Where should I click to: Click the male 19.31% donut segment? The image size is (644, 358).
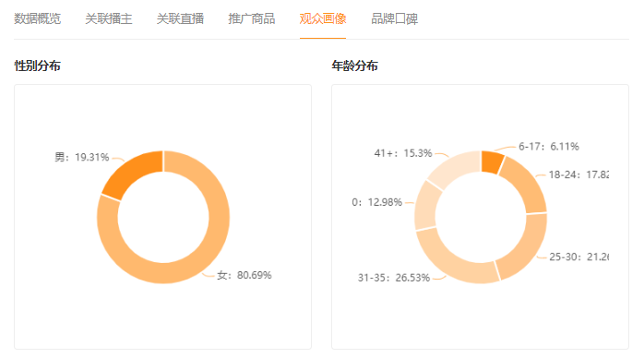(x=130, y=173)
